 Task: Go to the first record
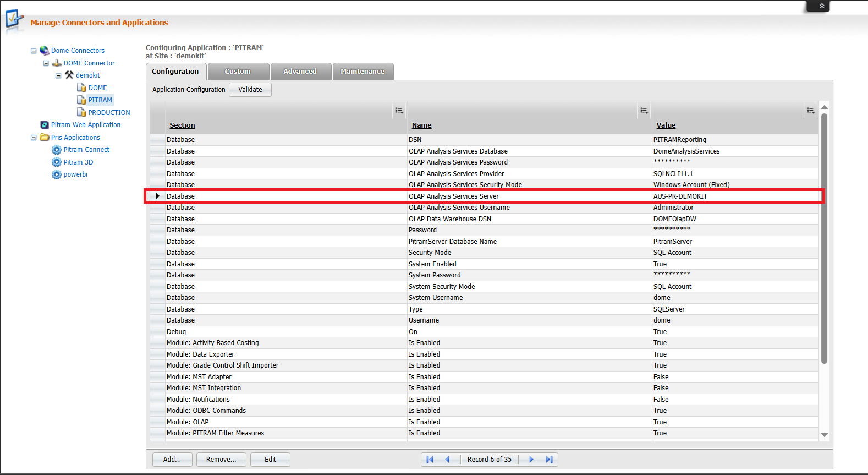point(430,460)
